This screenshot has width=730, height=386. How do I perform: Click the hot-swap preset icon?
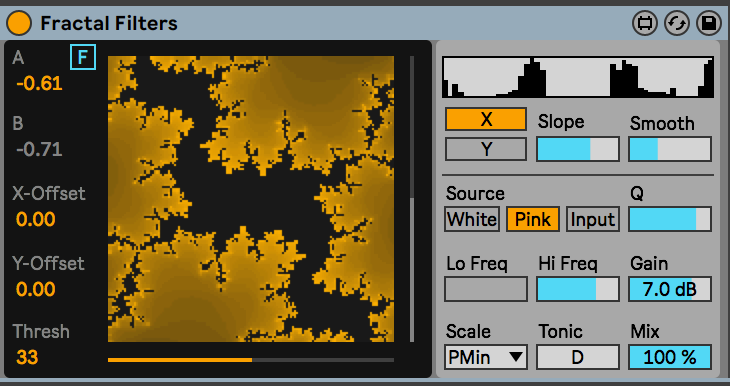pyautogui.click(x=676, y=23)
